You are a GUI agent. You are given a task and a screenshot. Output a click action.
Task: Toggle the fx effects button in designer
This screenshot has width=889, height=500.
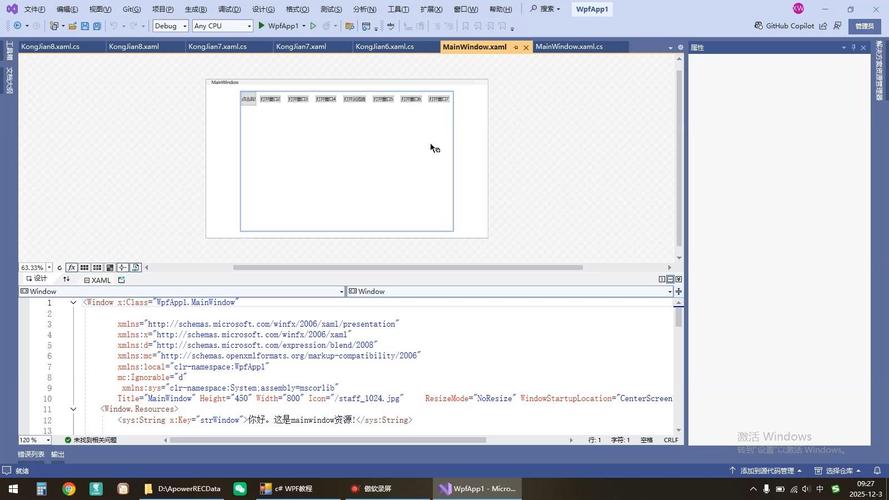tap(72, 268)
